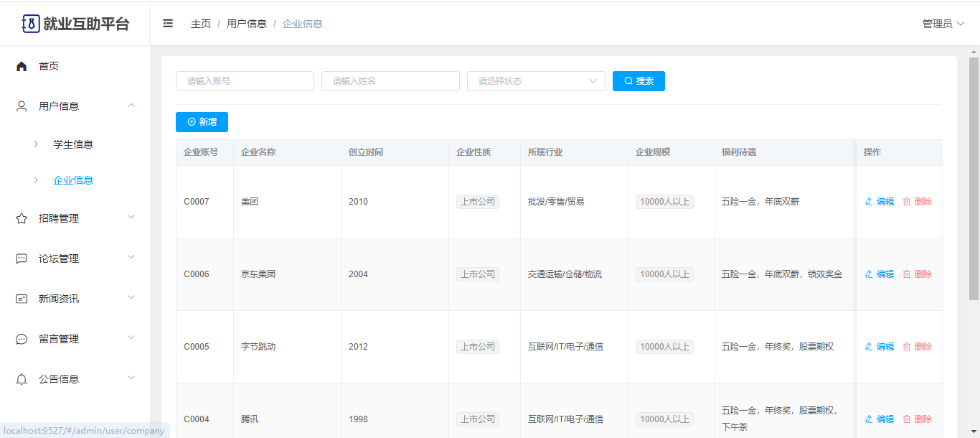This screenshot has width=980, height=438.
Task: Open the 管理员 user dropdown menu
Action: click(x=943, y=24)
